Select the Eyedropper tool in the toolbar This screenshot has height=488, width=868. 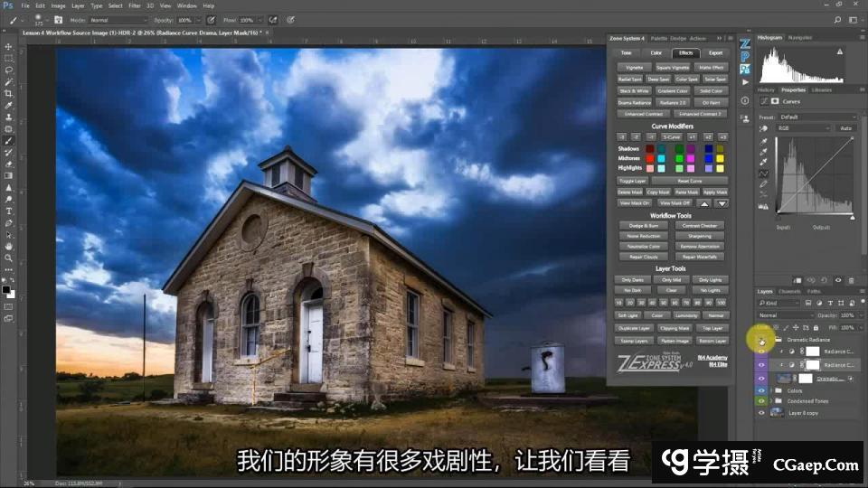click(9, 105)
